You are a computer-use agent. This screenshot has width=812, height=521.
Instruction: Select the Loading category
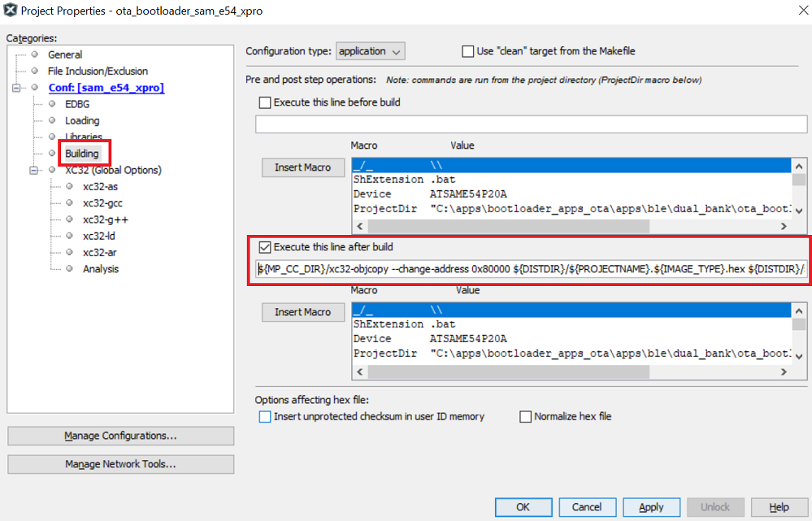click(82, 120)
